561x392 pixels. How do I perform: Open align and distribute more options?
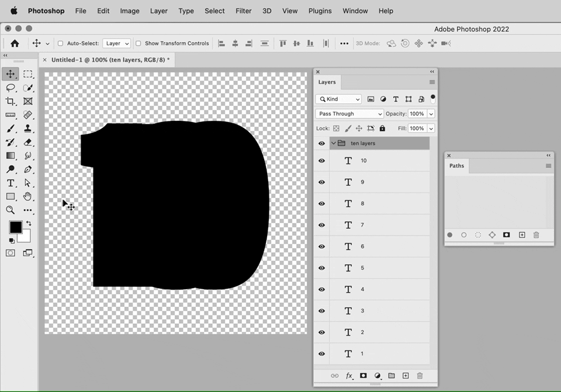pyautogui.click(x=344, y=43)
